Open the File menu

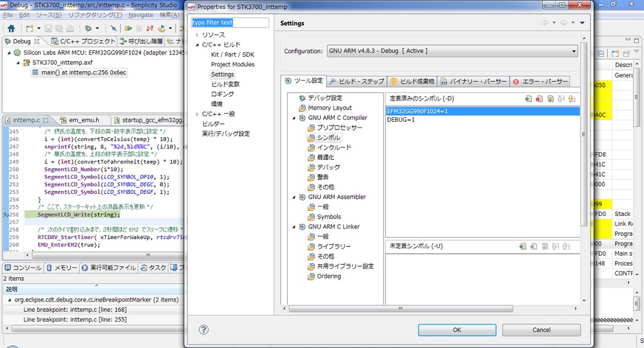point(8,15)
